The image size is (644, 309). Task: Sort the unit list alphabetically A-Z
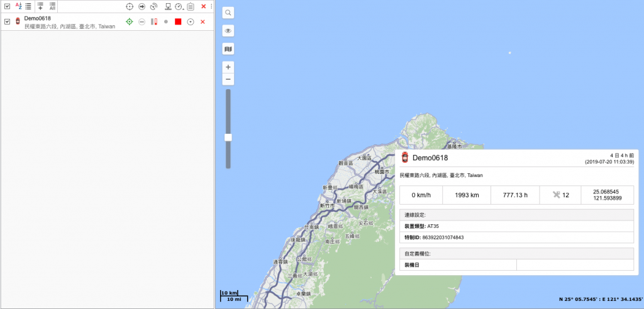[x=18, y=6]
